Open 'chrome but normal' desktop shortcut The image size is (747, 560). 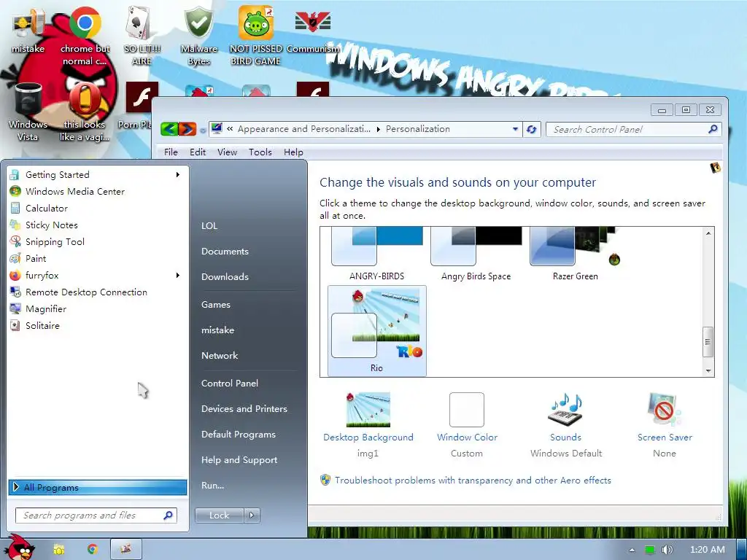click(x=85, y=36)
